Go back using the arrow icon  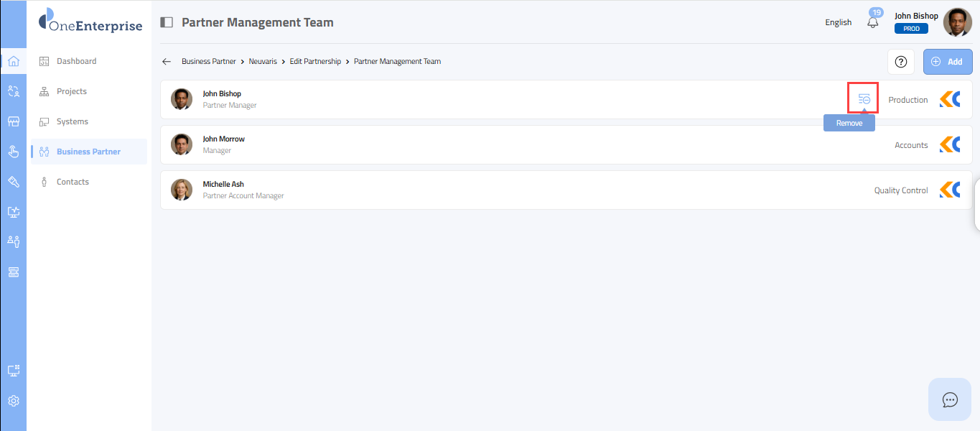pyautogui.click(x=167, y=62)
